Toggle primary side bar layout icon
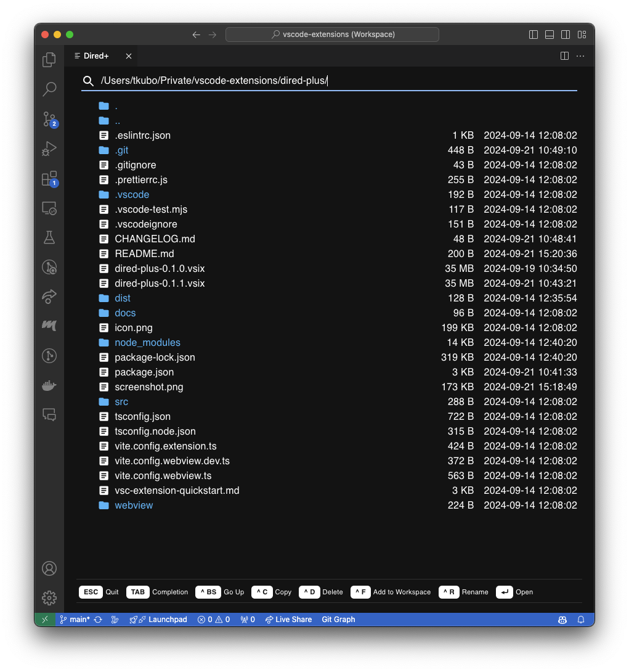 (x=533, y=35)
